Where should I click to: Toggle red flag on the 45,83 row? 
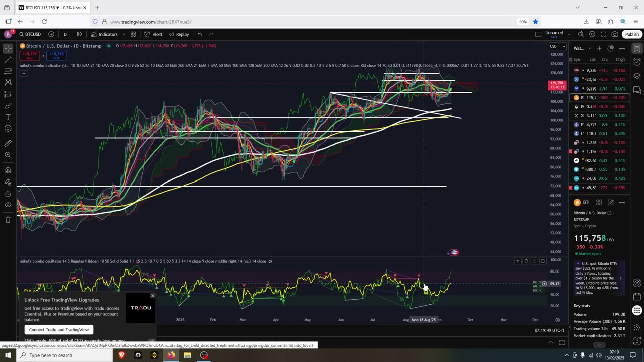point(571,188)
